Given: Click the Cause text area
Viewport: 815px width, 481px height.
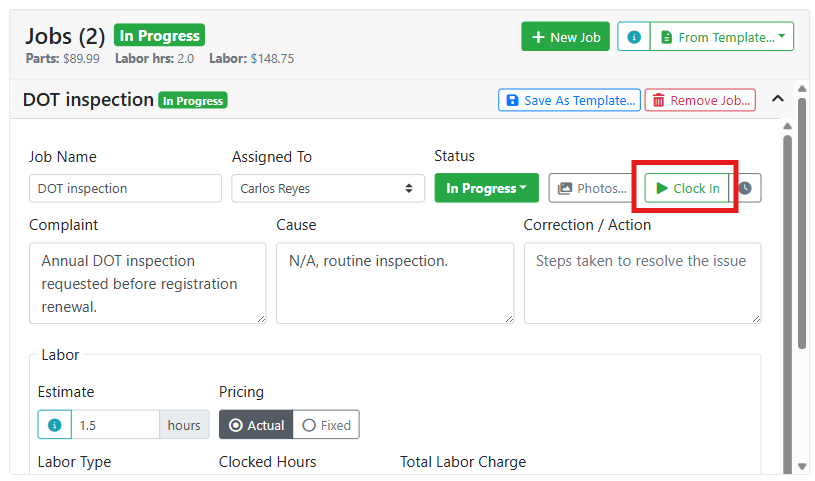Looking at the screenshot, I should pyautogui.click(x=395, y=283).
